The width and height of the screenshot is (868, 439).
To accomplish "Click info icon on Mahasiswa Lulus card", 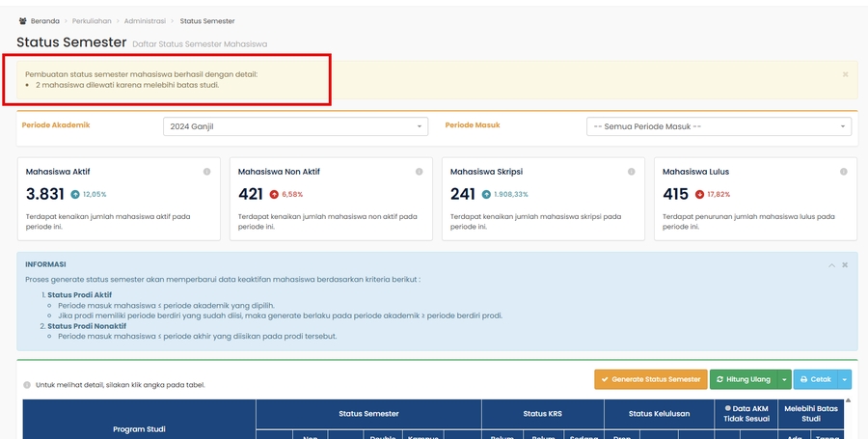I will [x=843, y=172].
